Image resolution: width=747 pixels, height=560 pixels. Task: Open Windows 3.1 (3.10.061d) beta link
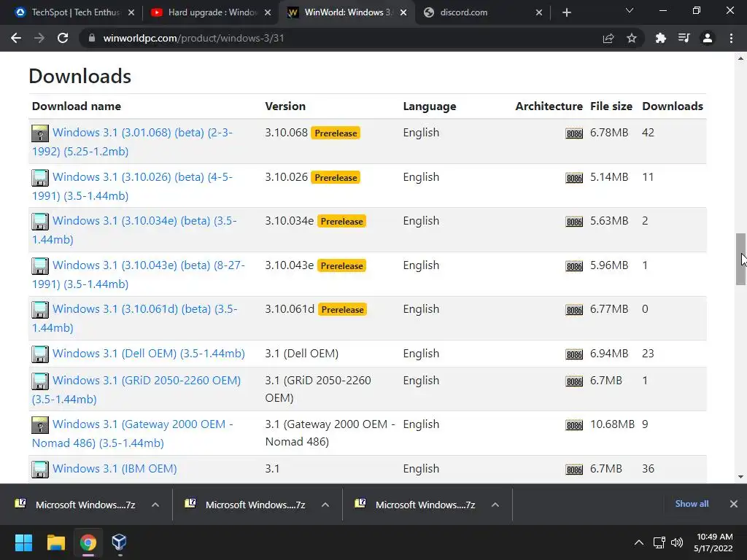[x=134, y=318]
